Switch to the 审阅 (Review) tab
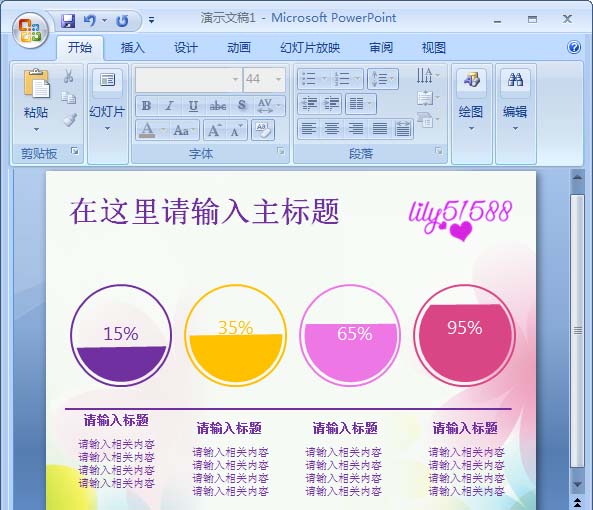593x510 pixels. [x=381, y=48]
